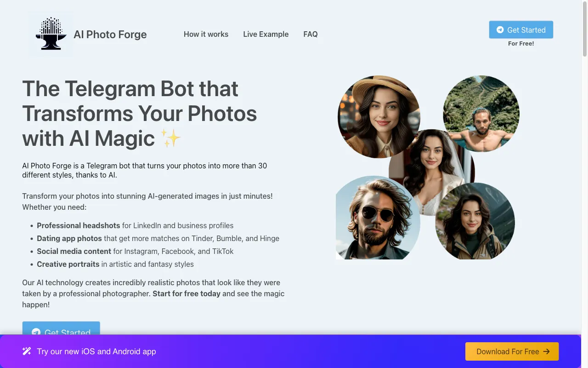This screenshot has height=368, width=588.
Task: Click arrow icon on Download For Free
Action: click(547, 351)
